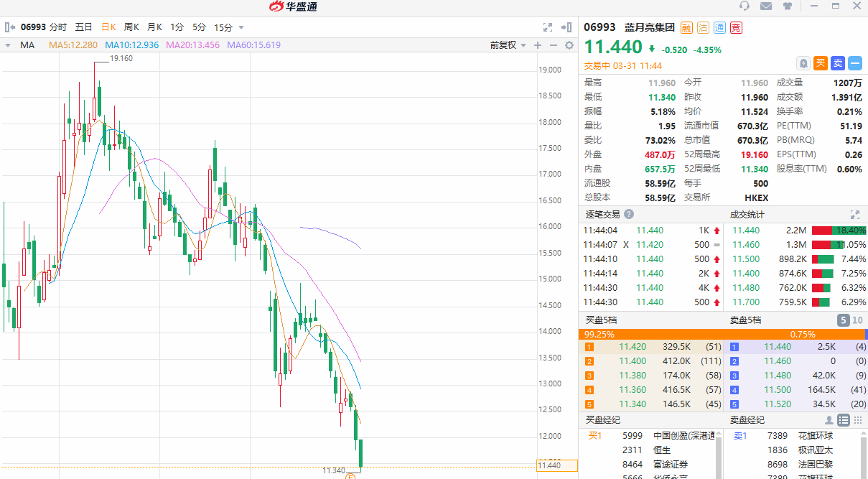
Task: Select ask level 4 price 11.500
Action: 778,390
